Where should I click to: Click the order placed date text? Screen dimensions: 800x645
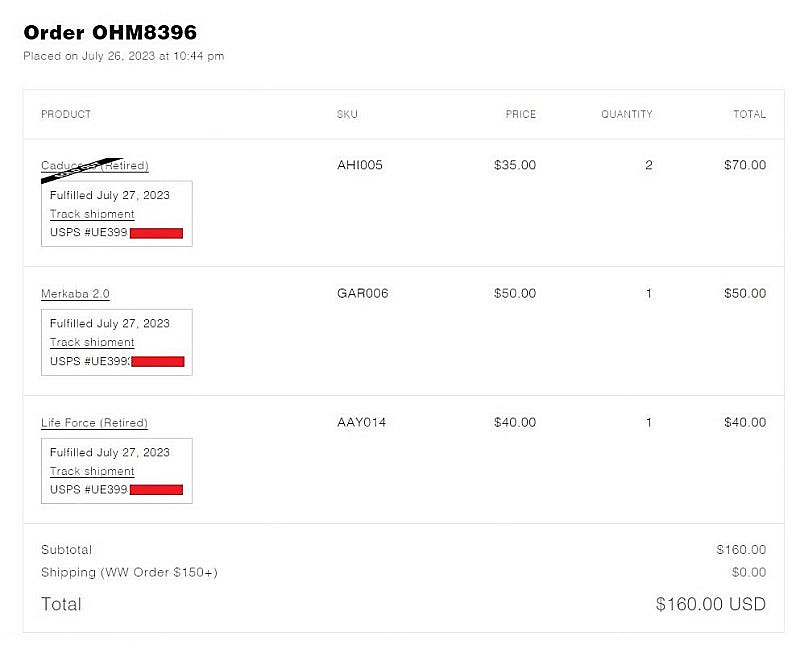point(123,56)
